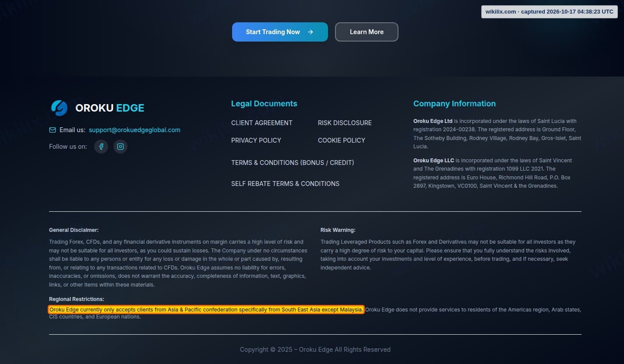Click the OROKU EDGE brand name text

109,108
